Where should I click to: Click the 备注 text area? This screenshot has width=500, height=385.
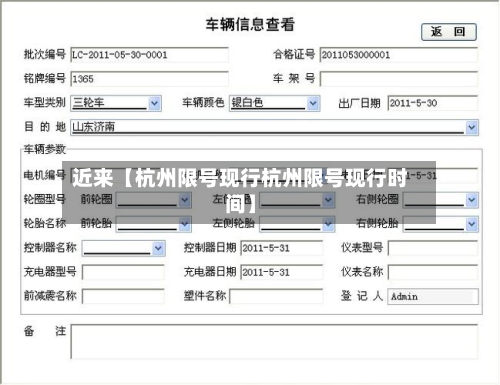[274, 341]
